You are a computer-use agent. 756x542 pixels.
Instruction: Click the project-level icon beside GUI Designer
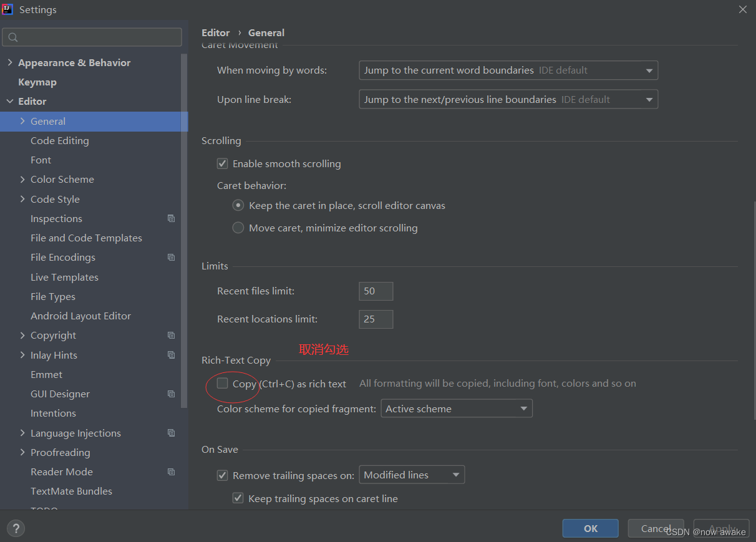(x=171, y=394)
